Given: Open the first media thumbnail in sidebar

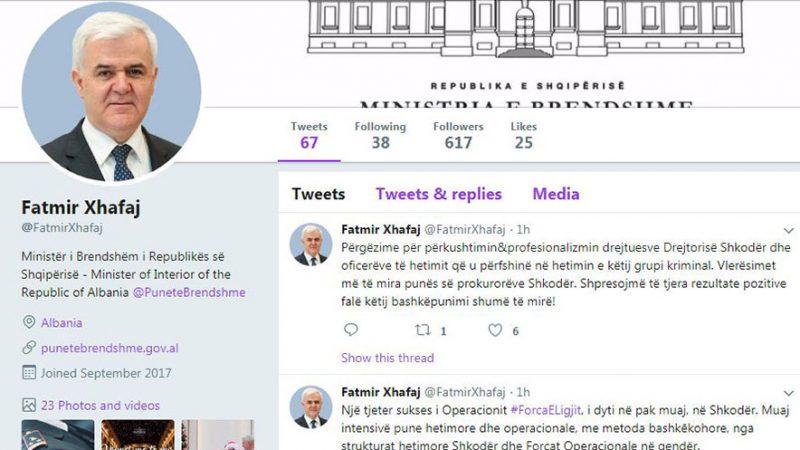Looking at the screenshot, I should 58,435.
